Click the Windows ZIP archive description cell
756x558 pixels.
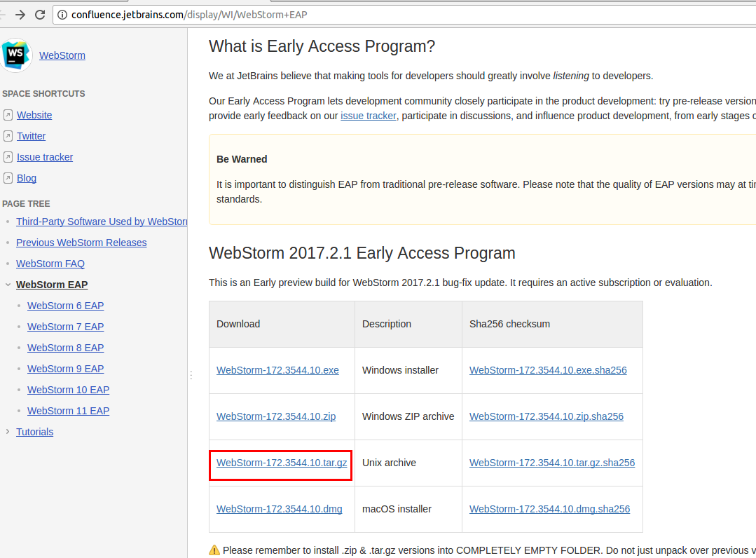(x=408, y=416)
